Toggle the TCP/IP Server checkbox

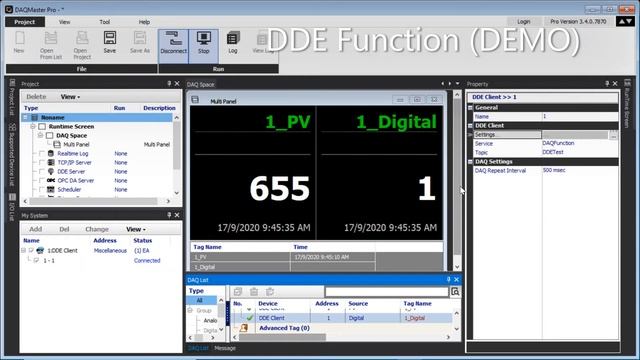click(42, 162)
